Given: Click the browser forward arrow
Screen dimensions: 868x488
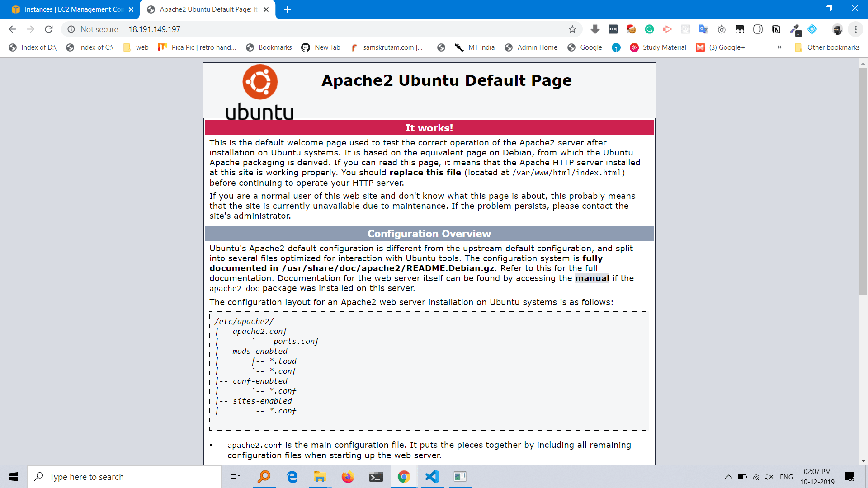Looking at the screenshot, I should click(x=30, y=29).
